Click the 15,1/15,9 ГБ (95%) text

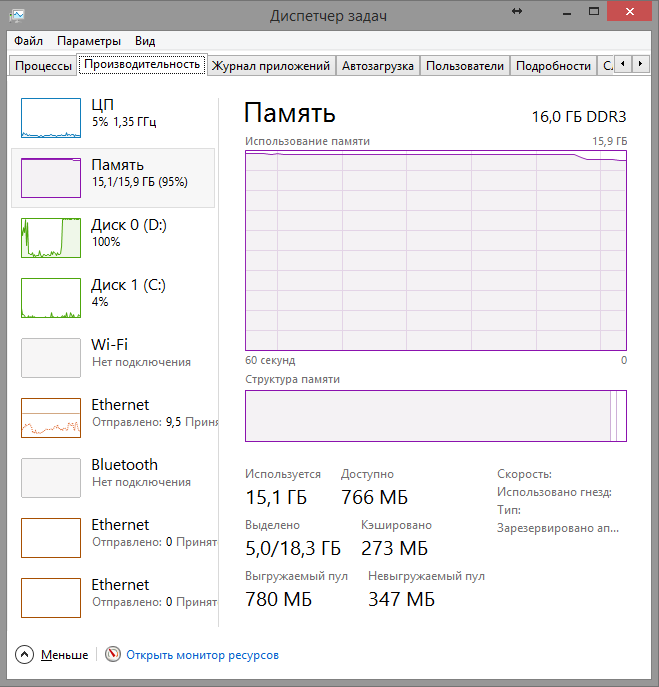click(140, 182)
